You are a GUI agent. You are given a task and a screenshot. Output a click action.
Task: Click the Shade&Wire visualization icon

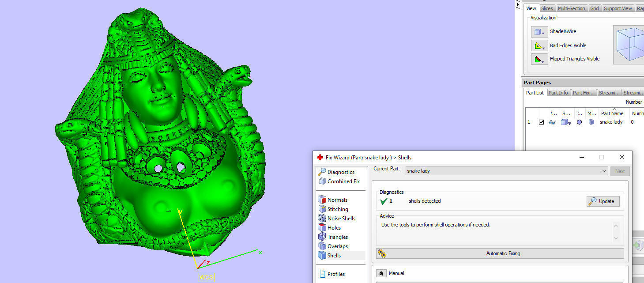pyautogui.click(x=539, y=32)
